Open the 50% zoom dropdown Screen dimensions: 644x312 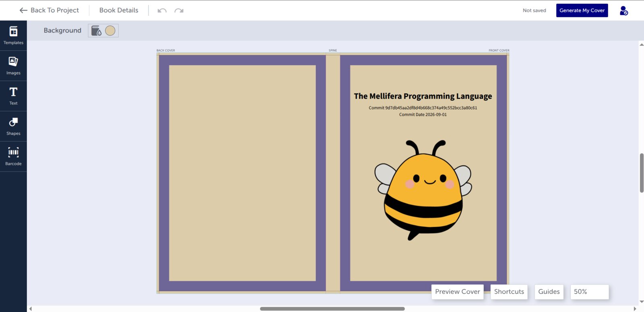pos(589,292)
